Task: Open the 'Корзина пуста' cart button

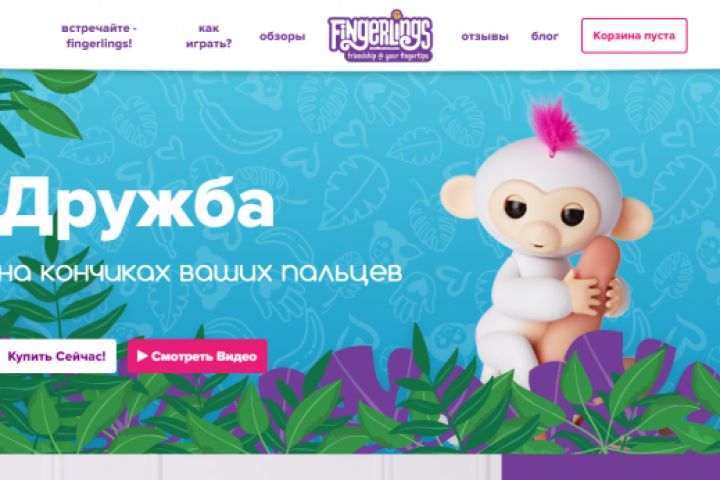Action: 634,36
